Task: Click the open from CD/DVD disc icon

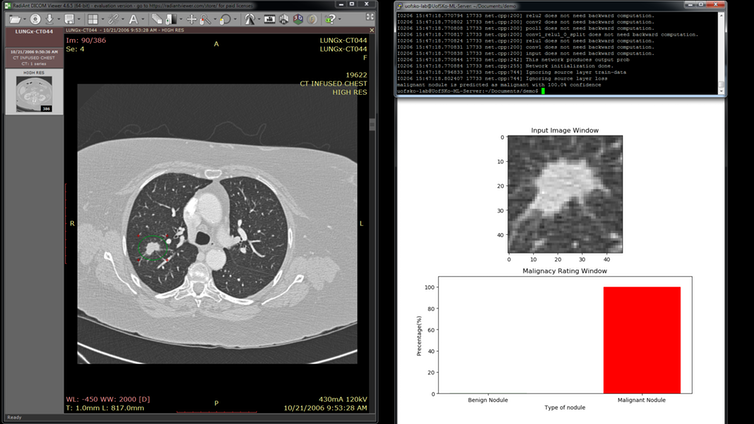Action: tap(35, 18)
